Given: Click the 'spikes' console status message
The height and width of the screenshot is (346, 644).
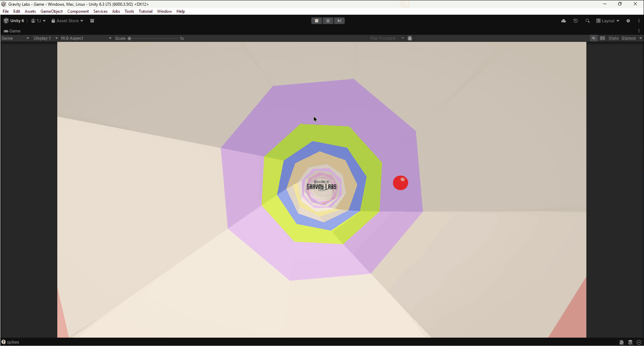Looking at the screenshot, I should (x=13, y=342).
